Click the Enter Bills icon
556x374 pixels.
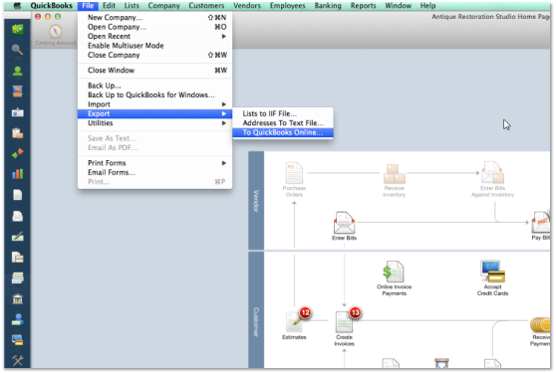click(x=344, y=223)
